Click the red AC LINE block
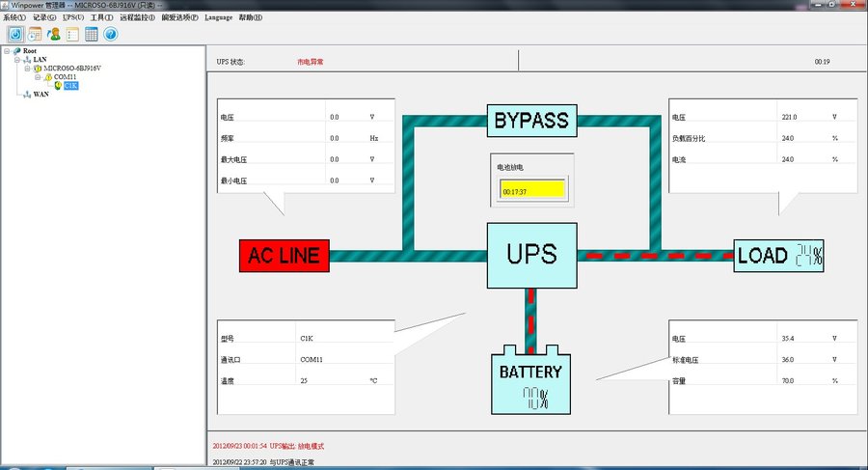868x470 pixels. pyautogui.click(x=285, y=256)
